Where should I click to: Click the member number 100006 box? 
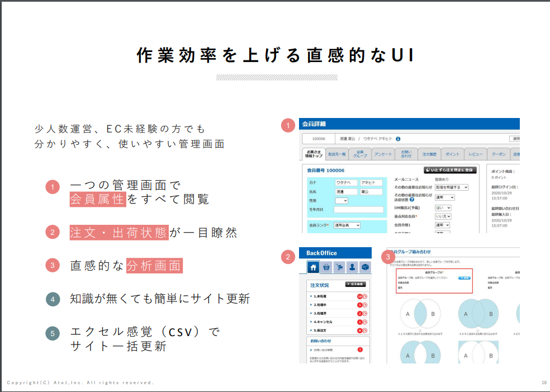[x=319, y=139]
